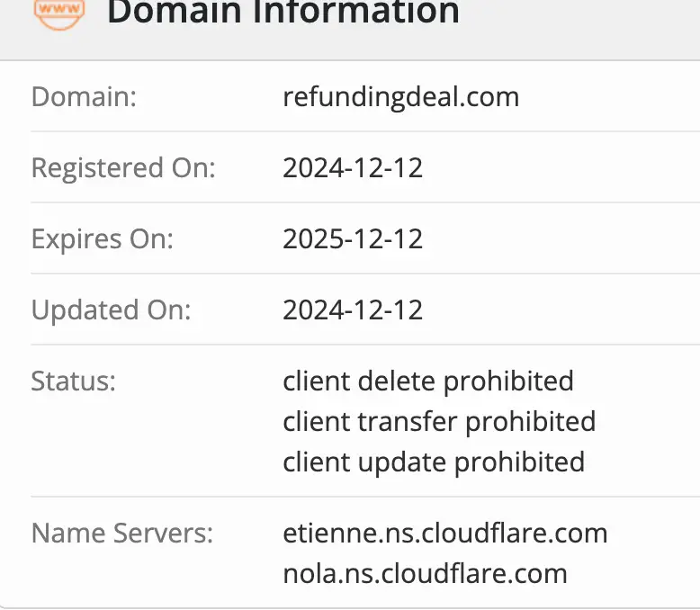Screen dimensions: 700x610
Task: Click the orange www globe icon
Action: coord(59,13)
